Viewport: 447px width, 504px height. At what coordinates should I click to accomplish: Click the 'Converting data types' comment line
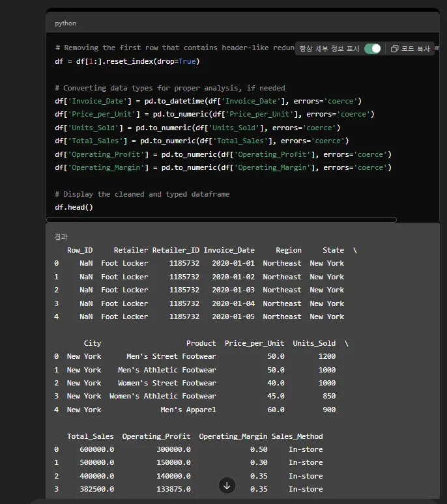point(169,88)
